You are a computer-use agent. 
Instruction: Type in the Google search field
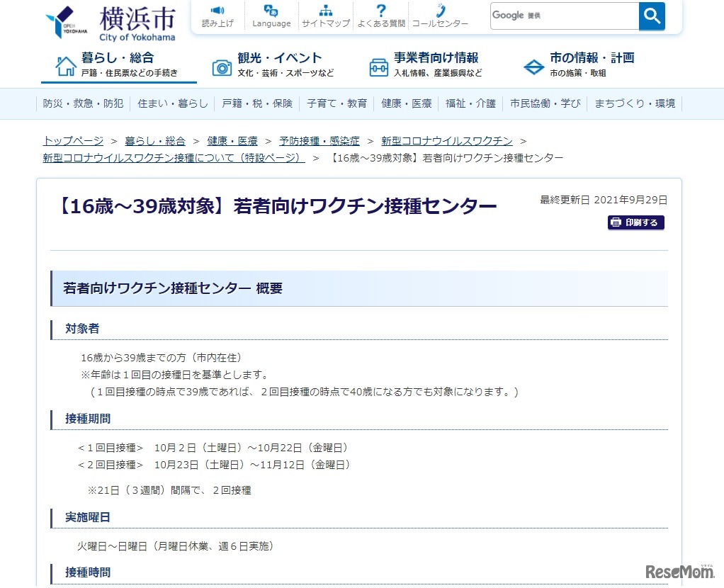point(564,16)
